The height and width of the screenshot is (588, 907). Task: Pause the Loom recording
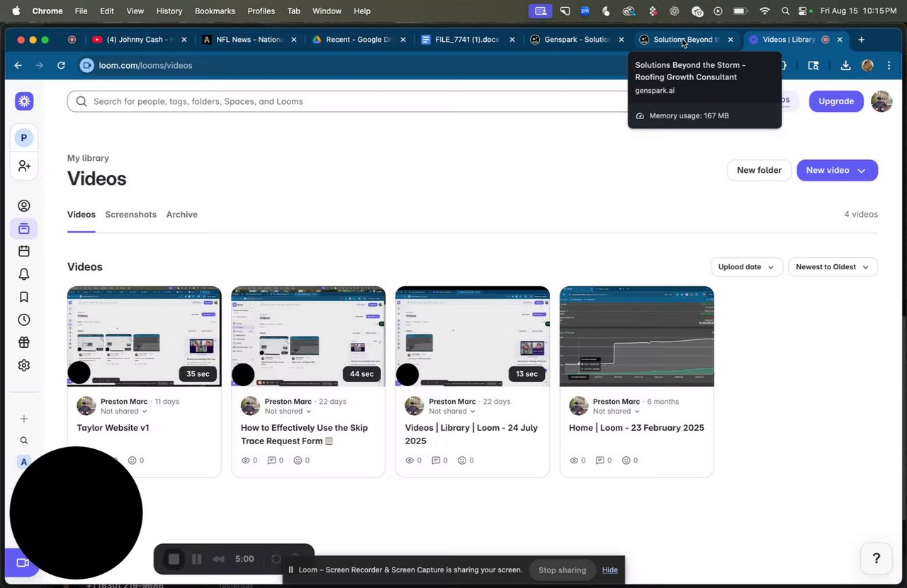tap(197, 559)
